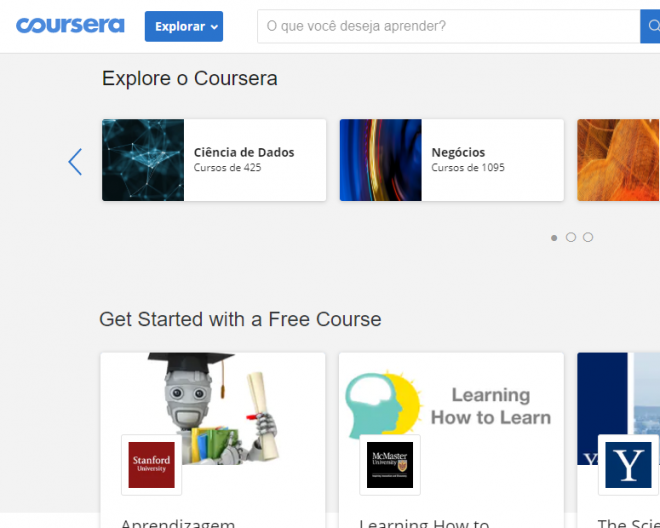Viewport: 660px width, 528px height.
Task: Open the Ciência de Dados category card
Action: tap(214, 160)
